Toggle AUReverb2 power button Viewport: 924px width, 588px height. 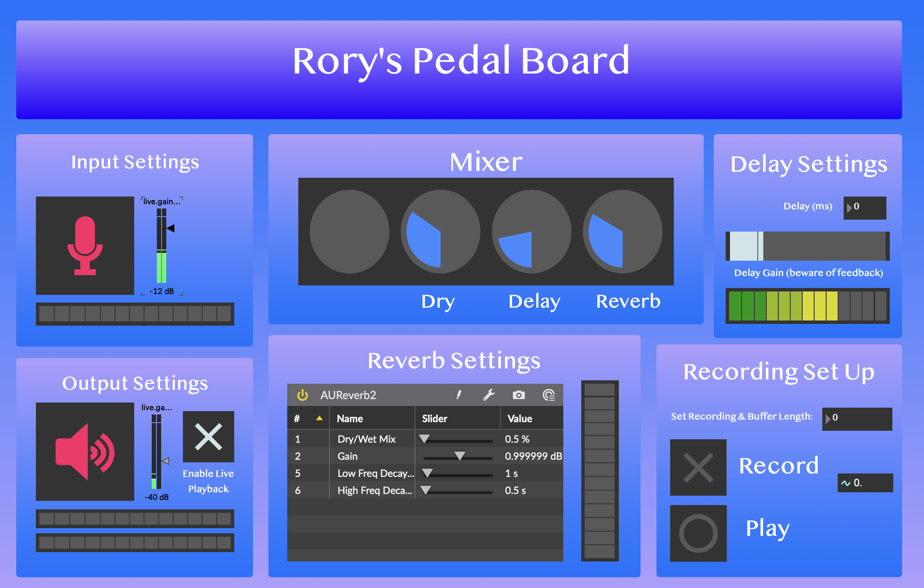303,395
